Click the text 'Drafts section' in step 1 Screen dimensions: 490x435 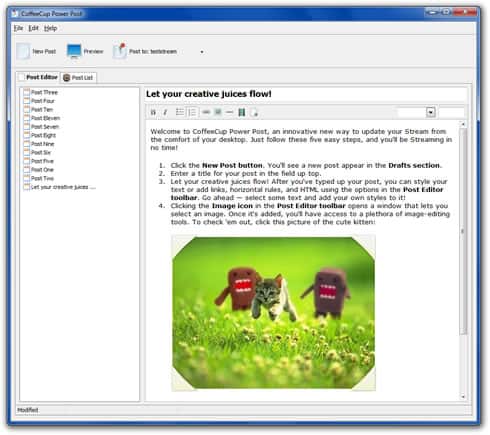[x=414, y=165]
